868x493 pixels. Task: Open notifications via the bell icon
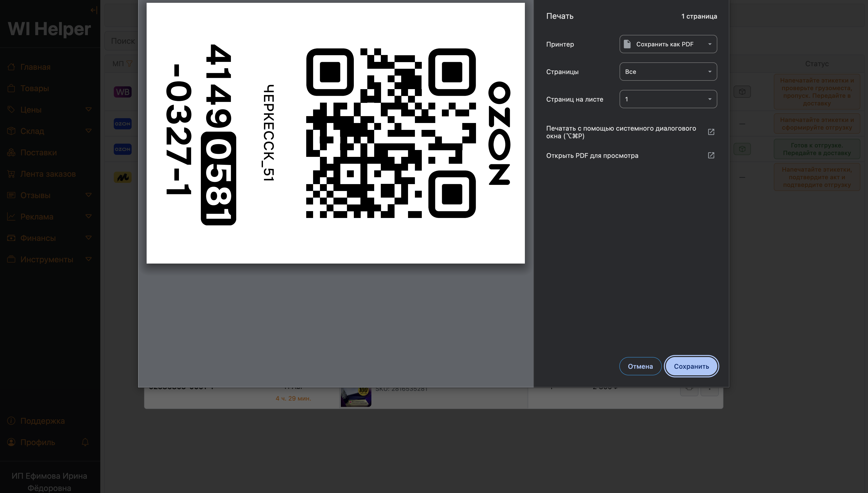point(85,442)
